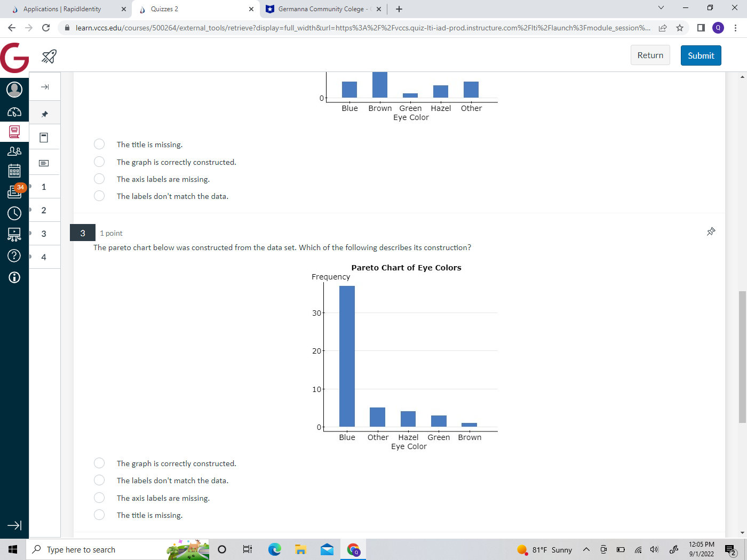The height and width of the screenshot is (560, 747).
Task: Close the Germanna Community College tab
Action: pos(379,9)
